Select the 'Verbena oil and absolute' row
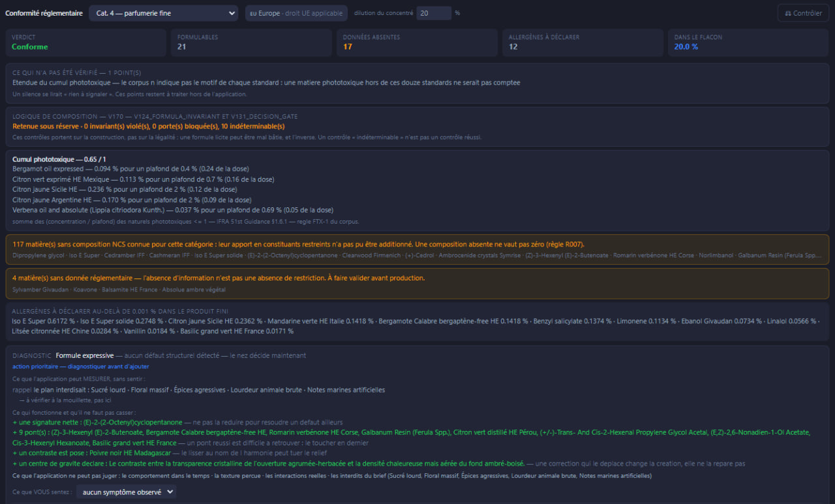This screenshot has width=835, height=504. click(173, 210)
